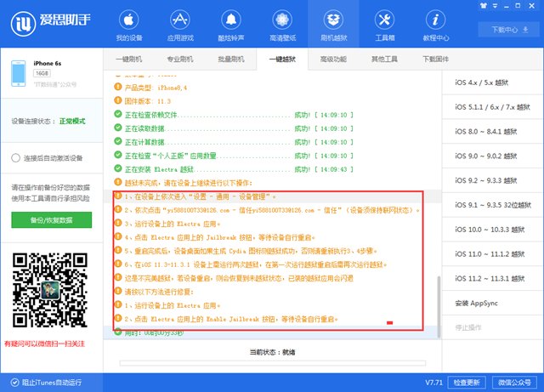
Task: Click the WeChat QR code image
Action: tap(50, 290)
